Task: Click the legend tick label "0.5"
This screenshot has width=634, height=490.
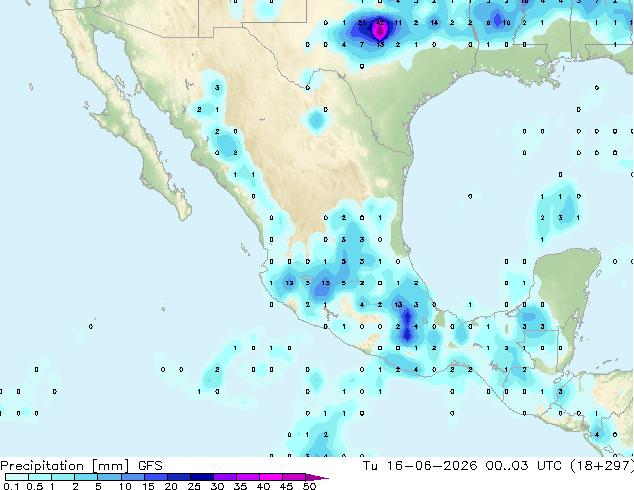Action: (35, 486)
